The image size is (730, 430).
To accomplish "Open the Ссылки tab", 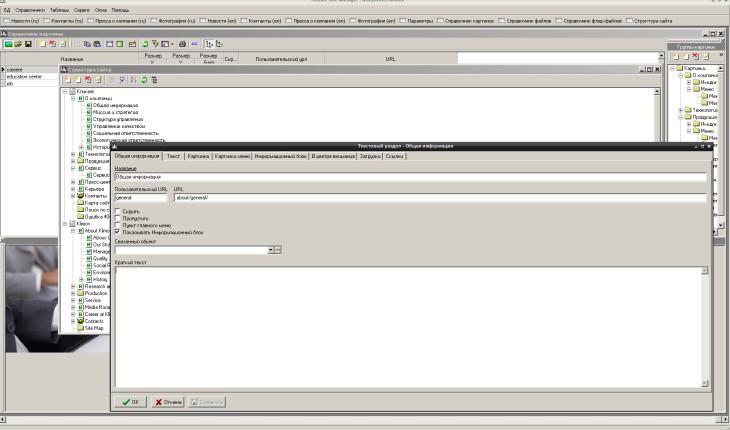I will [394, 156].
